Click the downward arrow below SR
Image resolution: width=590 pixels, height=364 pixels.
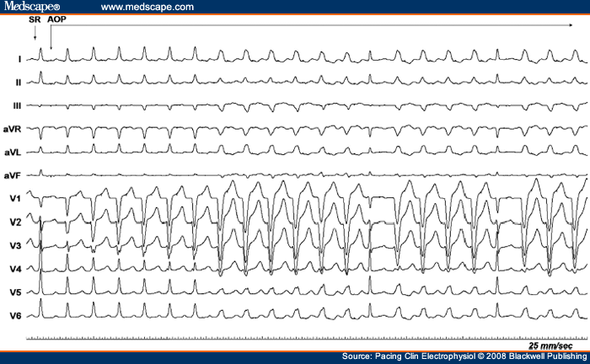tap(35, 34)
